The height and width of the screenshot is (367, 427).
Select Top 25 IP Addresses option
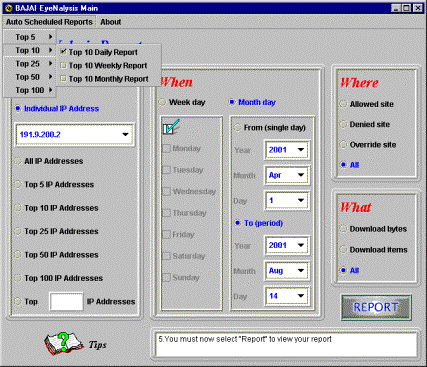(x=18, y=231)
